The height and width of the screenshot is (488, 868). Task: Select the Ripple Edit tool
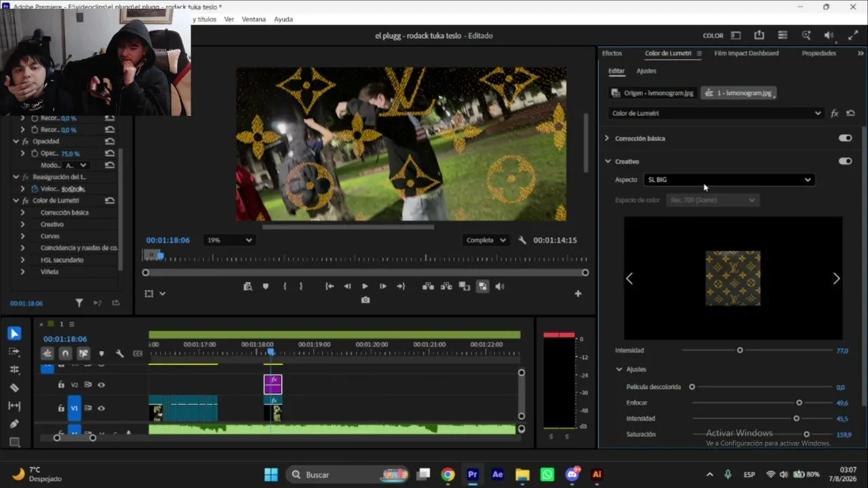pyautogui.click(x=14, y=369)
